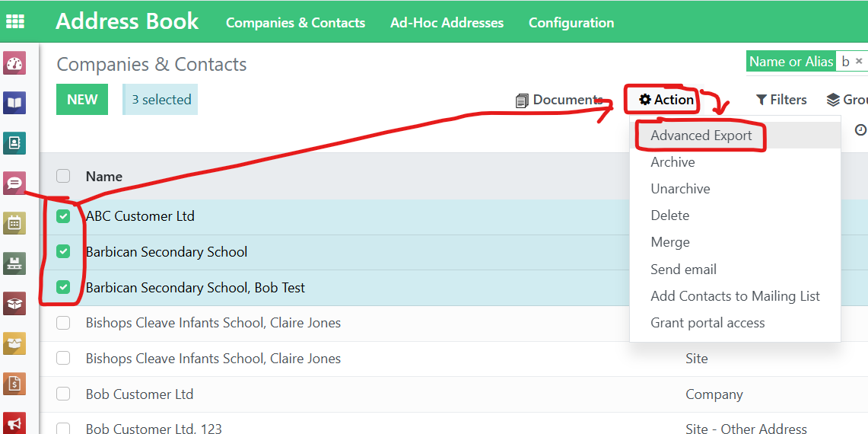The image size is (868, 434).
Task: Open the megaphone marketing app icon
Action: pyautogui.click(x=14, y=423)
